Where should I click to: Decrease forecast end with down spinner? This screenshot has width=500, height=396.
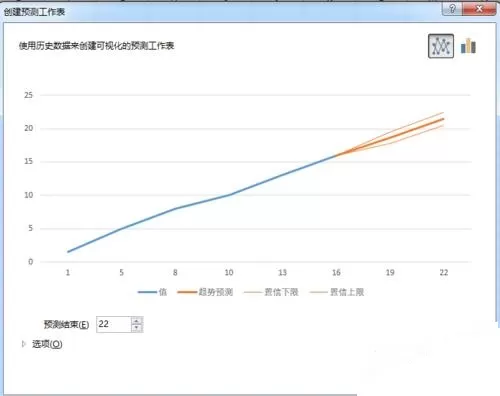(137, 328)
